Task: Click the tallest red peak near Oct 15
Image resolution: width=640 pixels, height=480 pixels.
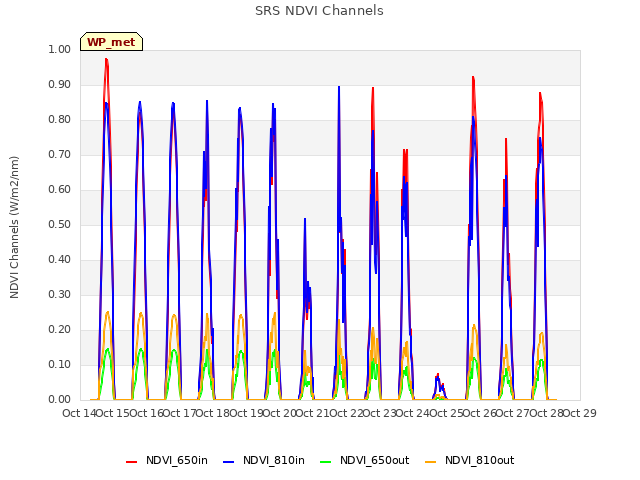Action: (x=106, y=60)
